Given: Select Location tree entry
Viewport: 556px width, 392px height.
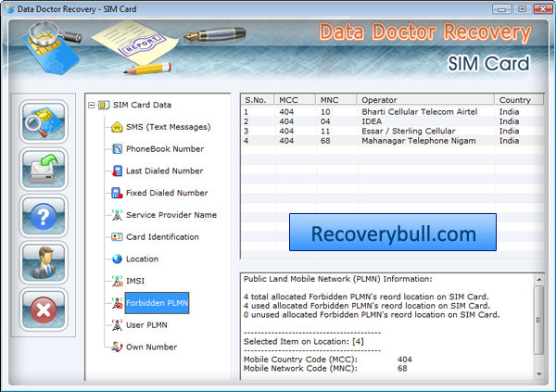Looking at the screenshot, I should click(142, 259).
